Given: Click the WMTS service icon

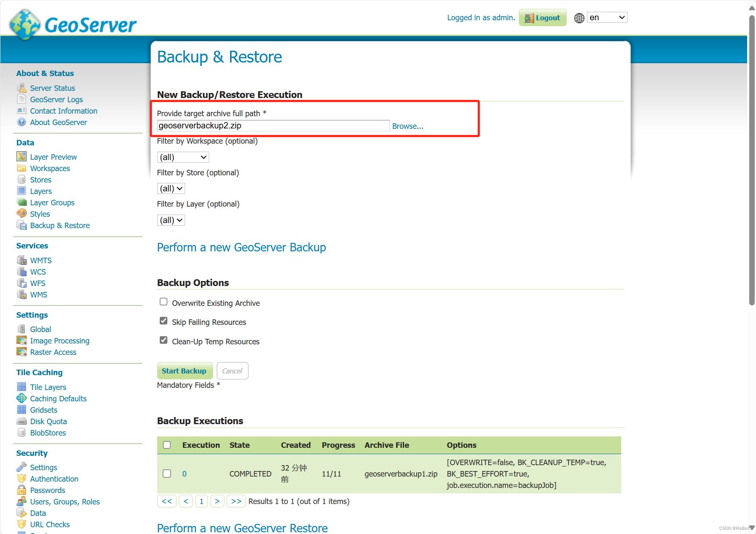Looking at the screenshot, I should coord(22,260).
